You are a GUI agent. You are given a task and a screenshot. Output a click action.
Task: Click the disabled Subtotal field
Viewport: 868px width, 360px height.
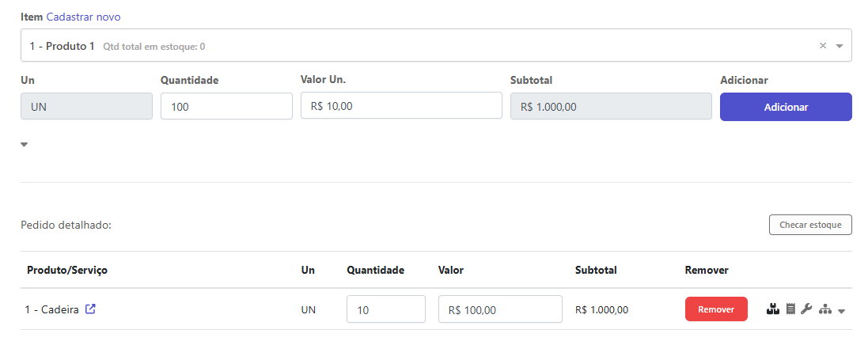(611, 107)
